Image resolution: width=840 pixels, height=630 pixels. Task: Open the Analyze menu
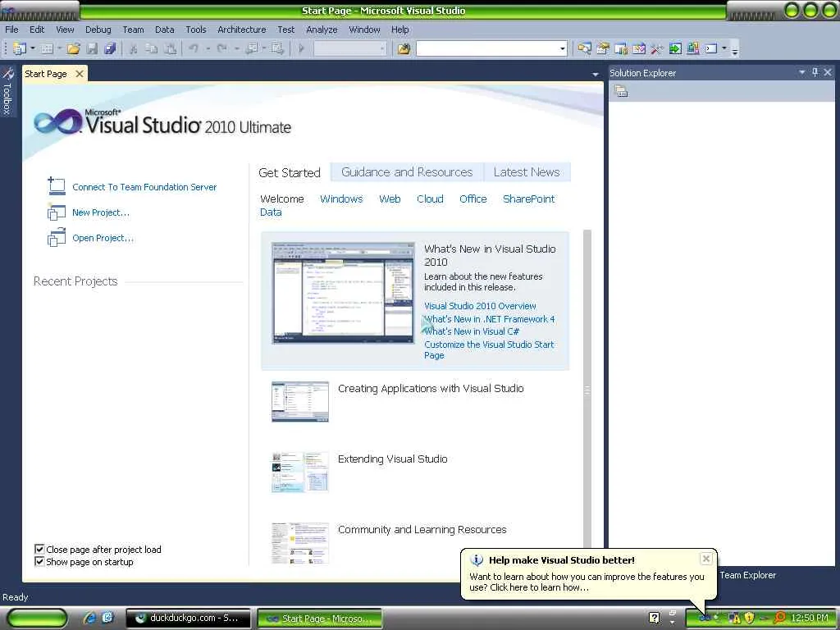(322, 30)
